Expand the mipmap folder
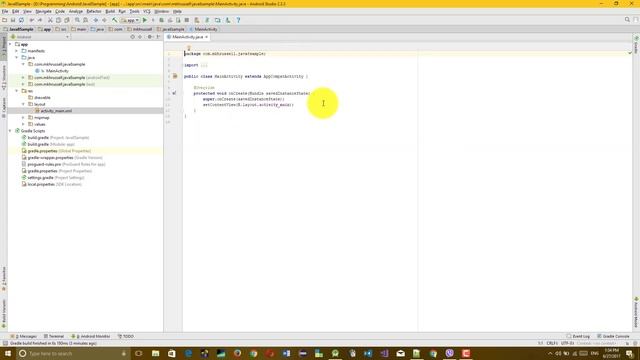Screen dimensions: 640x360 point(23,118)
